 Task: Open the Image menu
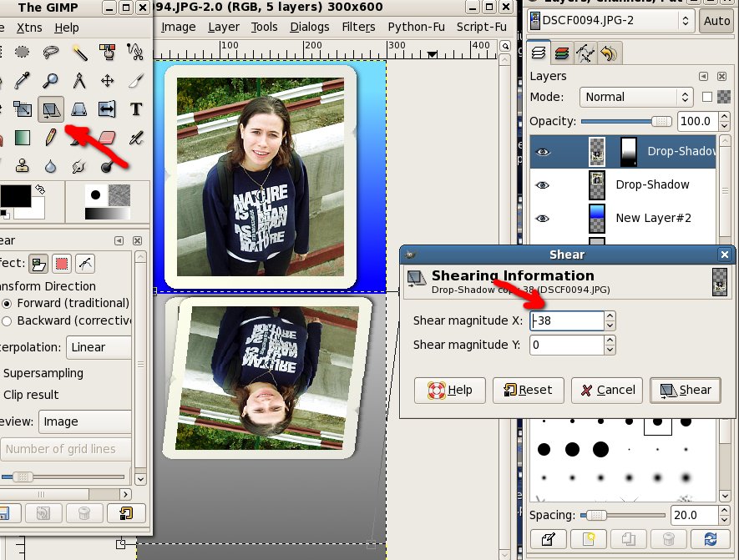[178, 28]
